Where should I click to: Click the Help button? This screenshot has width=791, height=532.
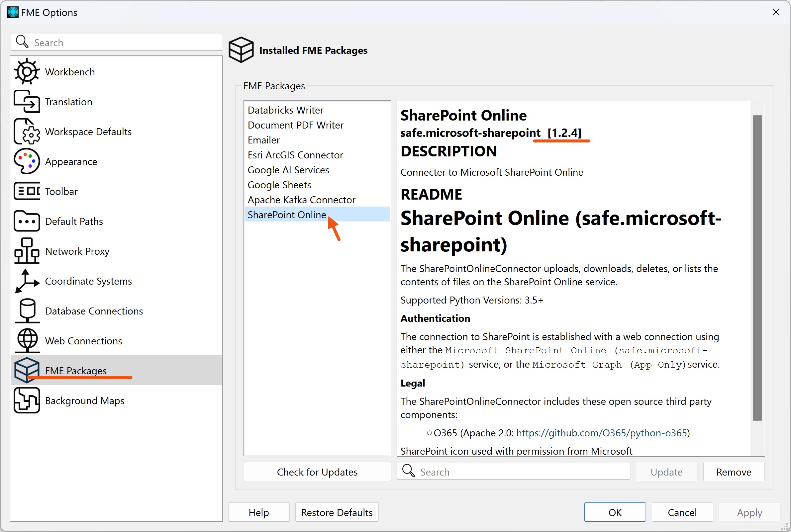(x=258, y=512)
